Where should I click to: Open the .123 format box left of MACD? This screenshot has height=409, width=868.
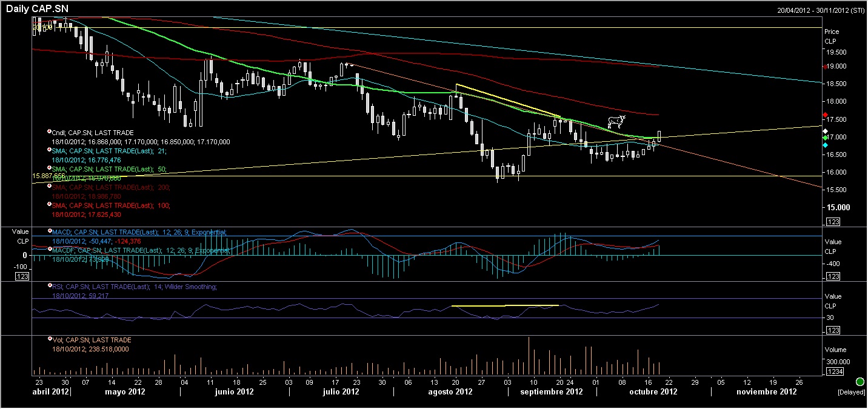point(22,276)
